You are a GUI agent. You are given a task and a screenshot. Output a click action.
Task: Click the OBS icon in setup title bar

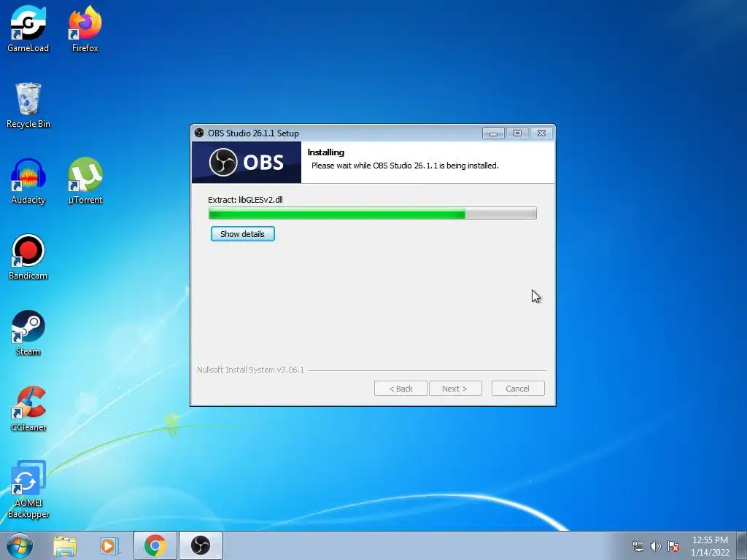coord(199,133)
